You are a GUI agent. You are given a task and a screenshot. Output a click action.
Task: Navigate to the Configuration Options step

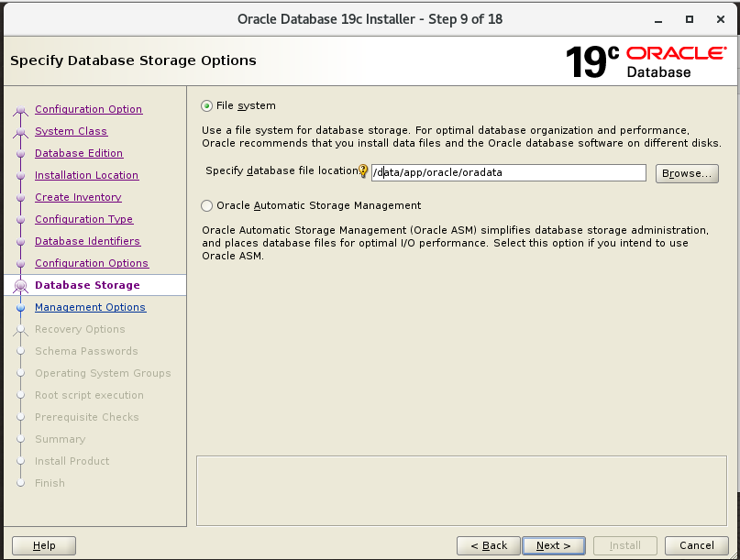click(x=91, y=263)
